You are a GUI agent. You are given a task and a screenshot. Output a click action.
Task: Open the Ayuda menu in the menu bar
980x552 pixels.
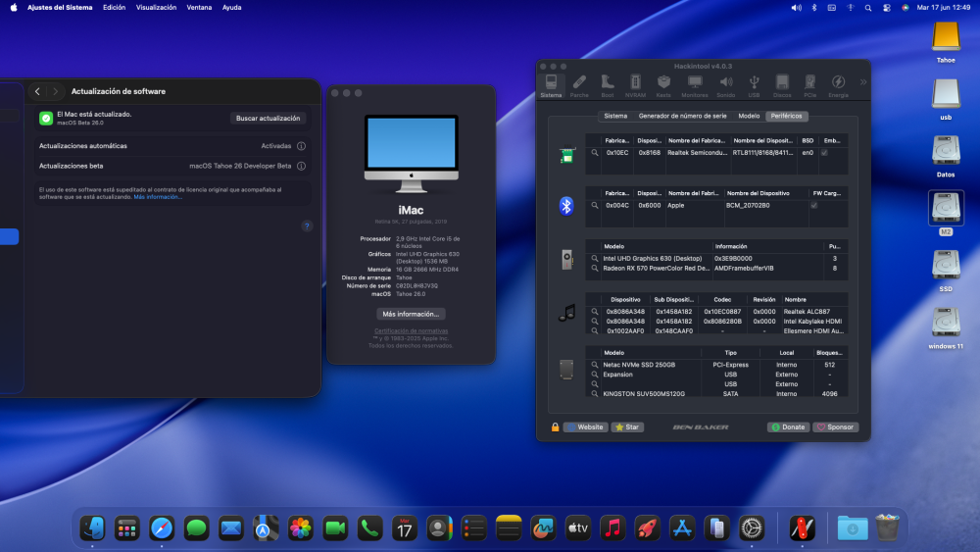[232, 8]
